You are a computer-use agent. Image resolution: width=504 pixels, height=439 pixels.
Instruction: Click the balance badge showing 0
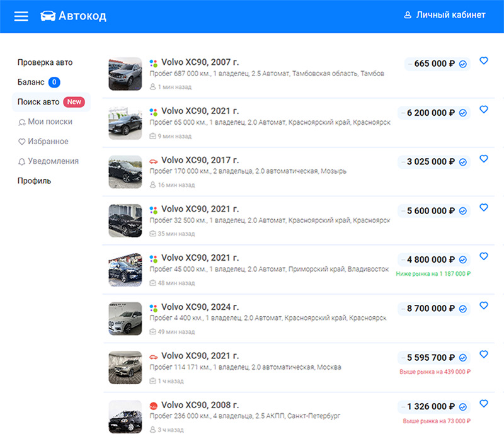[x=54, y=83]
